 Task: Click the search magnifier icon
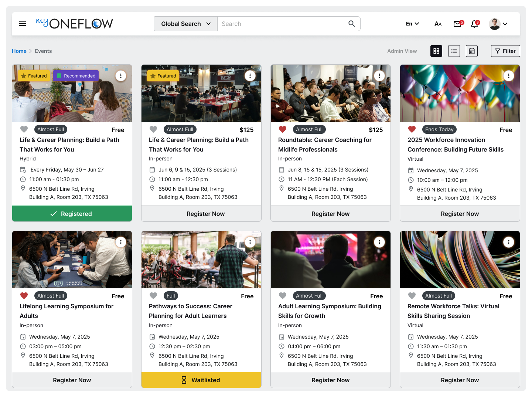(351, 24)
